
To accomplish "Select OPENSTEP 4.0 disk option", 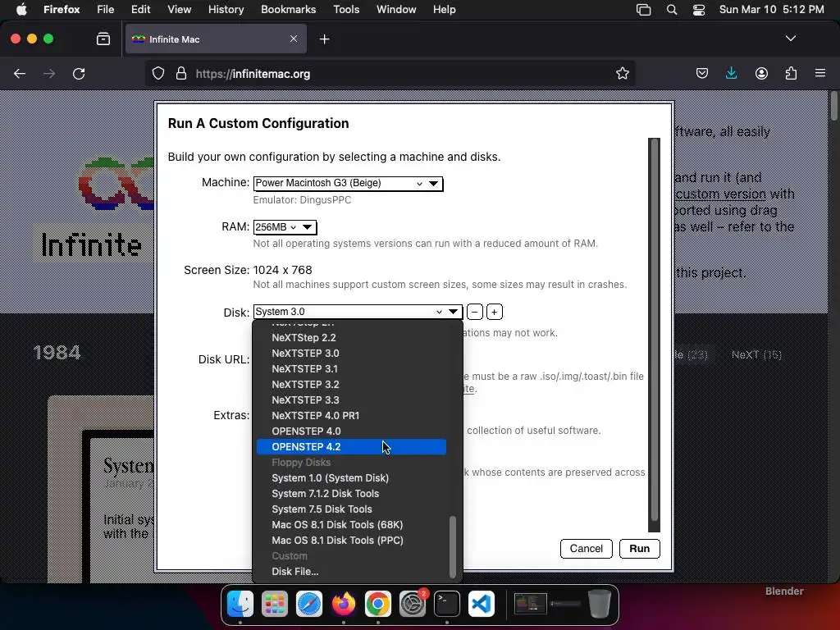I will point(351,431).
